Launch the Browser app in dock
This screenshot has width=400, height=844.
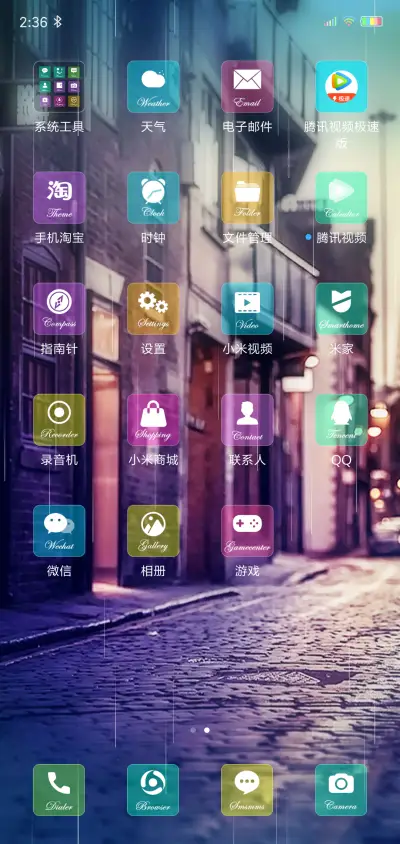click(153, 790)
